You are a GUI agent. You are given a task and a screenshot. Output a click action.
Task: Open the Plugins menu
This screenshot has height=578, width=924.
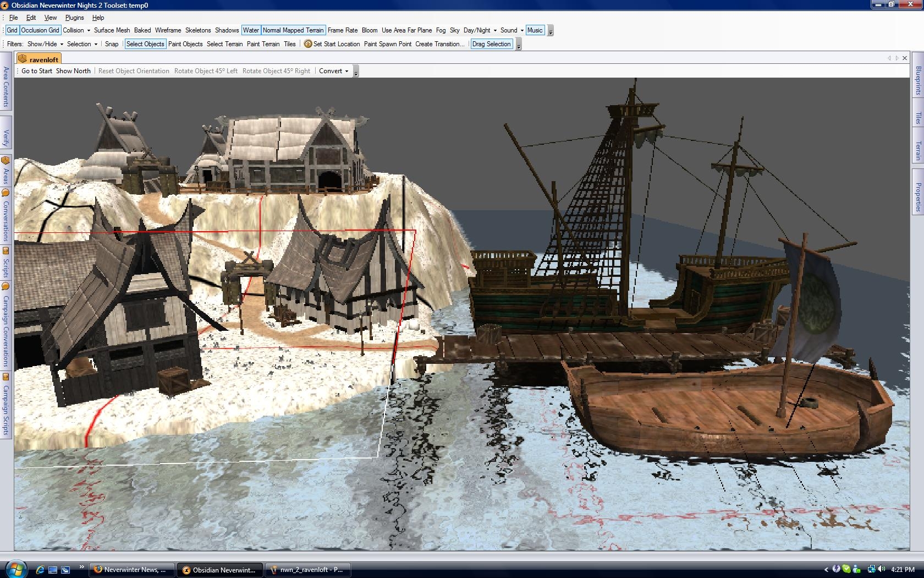point(74,18)
